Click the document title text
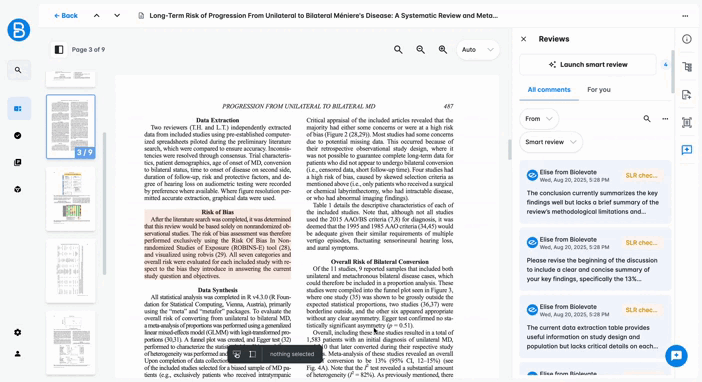The height and width of the screenshot is (382, 702). click(324, 16)
